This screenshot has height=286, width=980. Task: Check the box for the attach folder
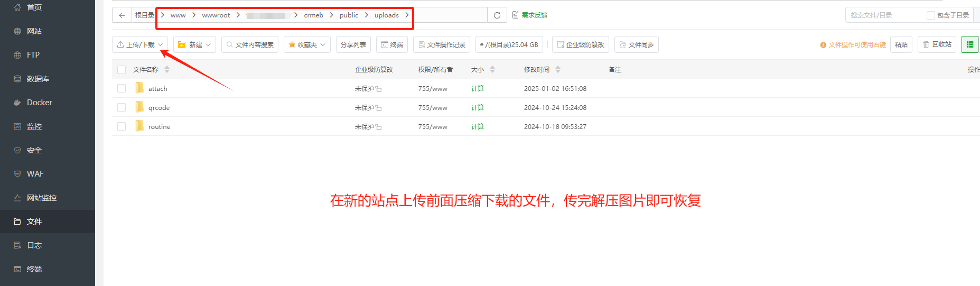(122, 88)
